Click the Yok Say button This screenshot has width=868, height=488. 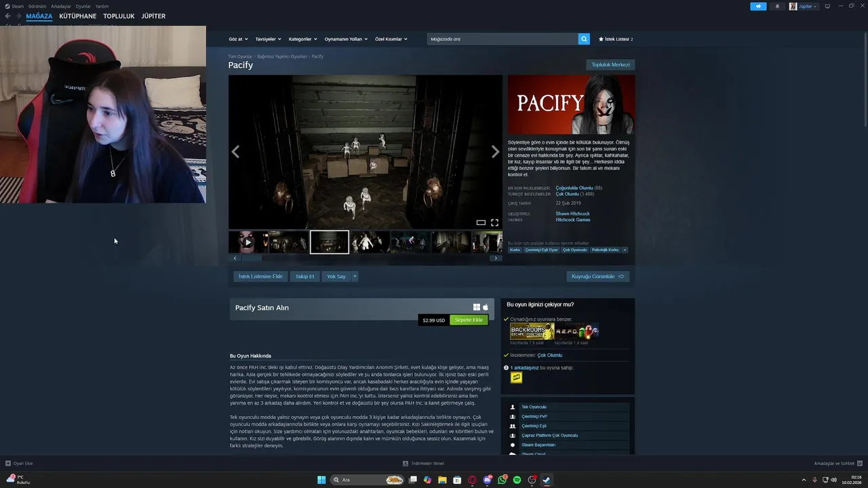(x=336, y=277)
